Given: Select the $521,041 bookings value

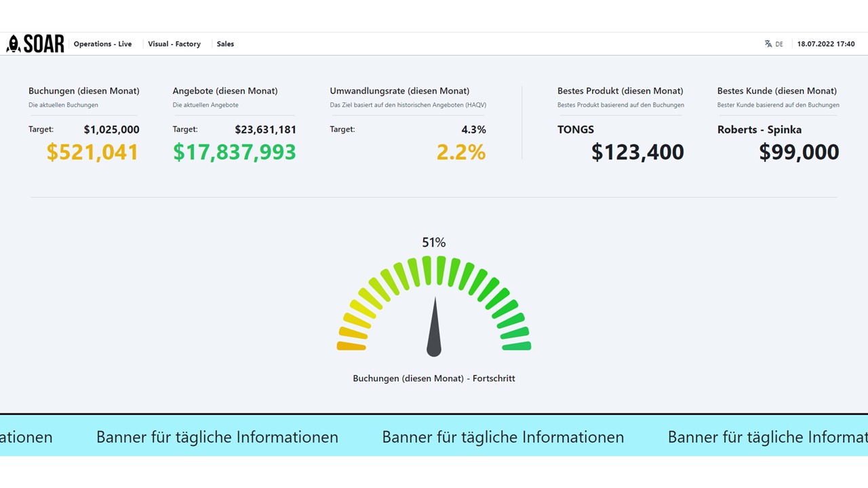Looking at the screenshot, I should 92,152.
